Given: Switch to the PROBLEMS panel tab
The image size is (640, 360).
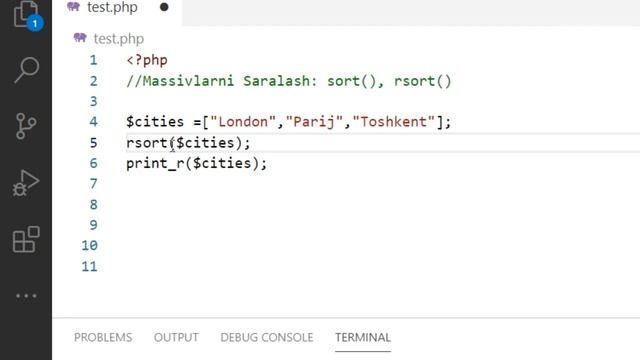Looking at the screenshot, I should tap(103, 338).
